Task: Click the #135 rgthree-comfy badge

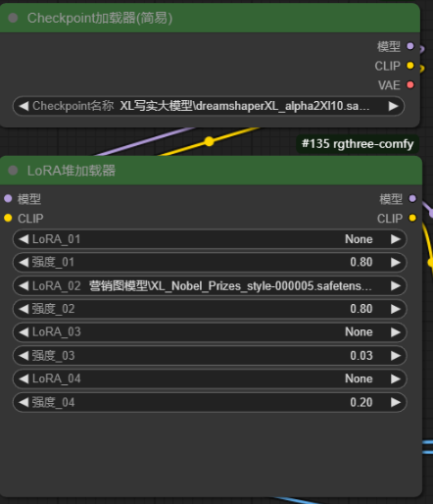Action: 358,144
